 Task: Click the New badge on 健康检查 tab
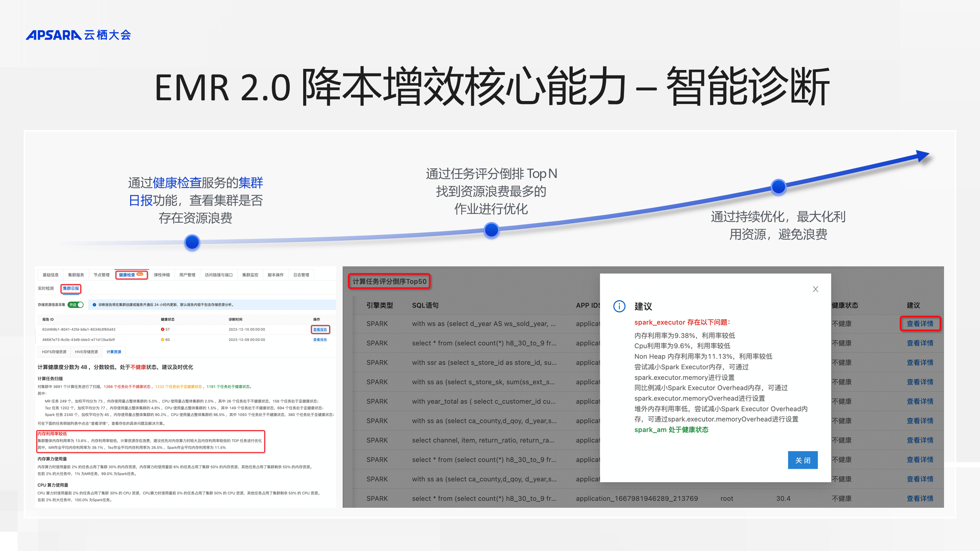[139, 274]
